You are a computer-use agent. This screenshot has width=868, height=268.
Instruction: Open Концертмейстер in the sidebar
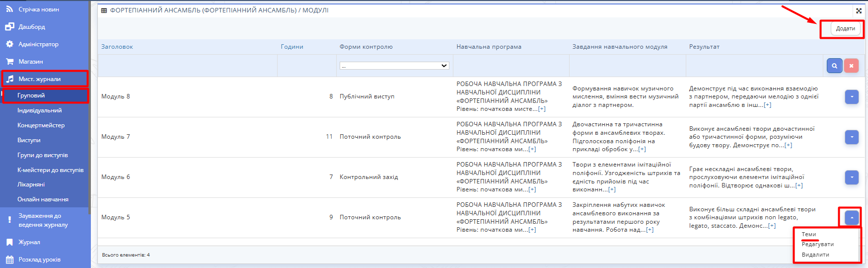point(41,125)
